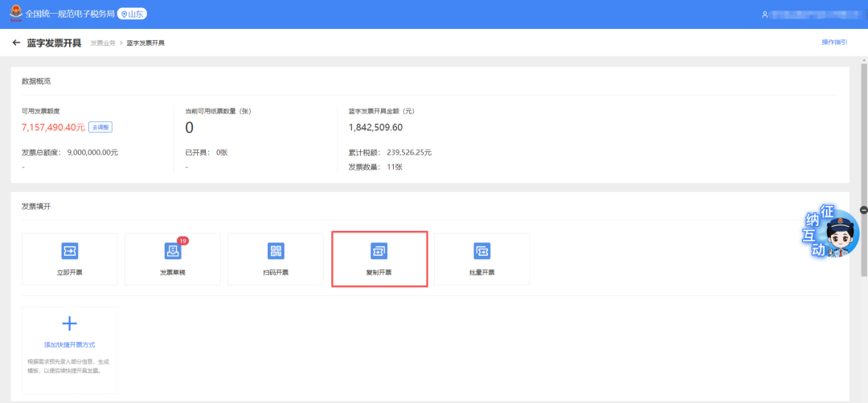The width and height of the screenshot is (868, 403).
Task: Click the 当前可用纸票数量 label
Action: pos(218,112)
